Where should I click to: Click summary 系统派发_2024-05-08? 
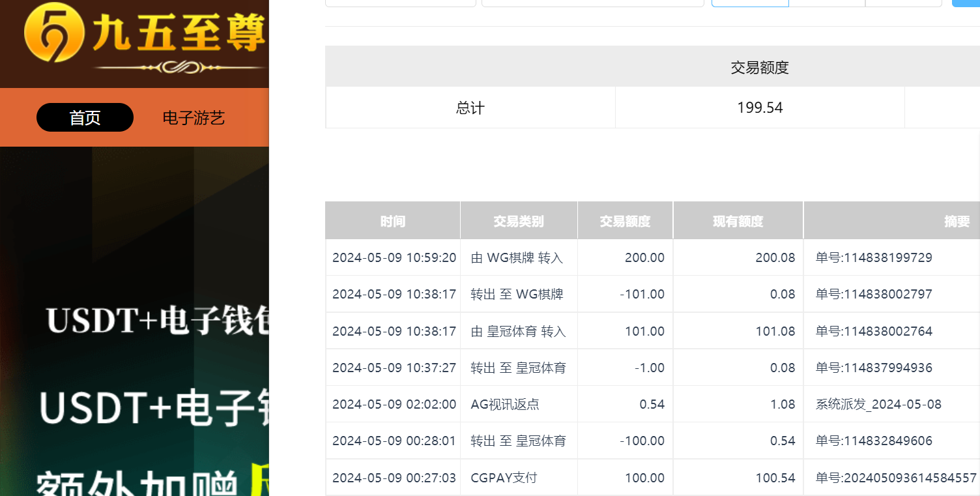tap(878, 404)
